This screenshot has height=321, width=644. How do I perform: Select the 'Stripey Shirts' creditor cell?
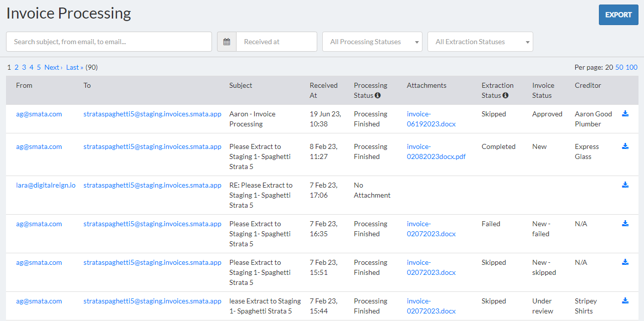[x=586, y=306]
